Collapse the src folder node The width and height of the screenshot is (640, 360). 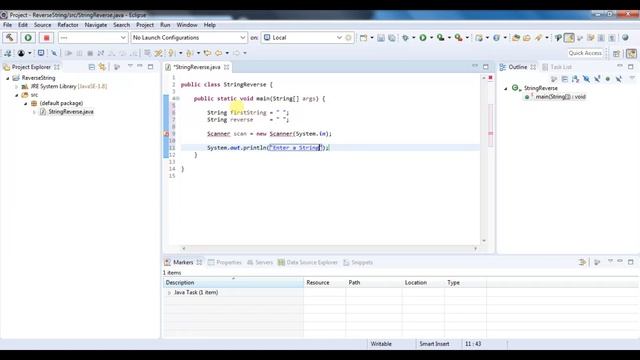tap(17, 95)
